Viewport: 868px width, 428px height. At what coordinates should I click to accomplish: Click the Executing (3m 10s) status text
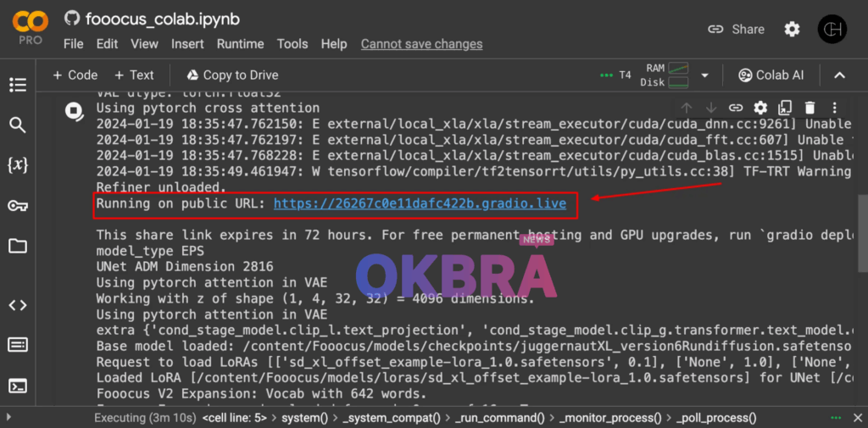[x=145, y=418]
